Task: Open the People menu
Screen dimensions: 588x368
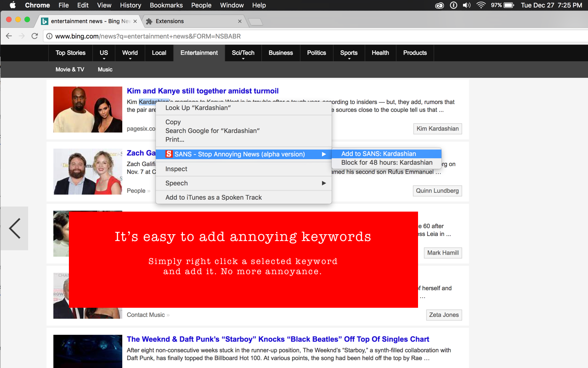Action: click(x=201, y=5)
